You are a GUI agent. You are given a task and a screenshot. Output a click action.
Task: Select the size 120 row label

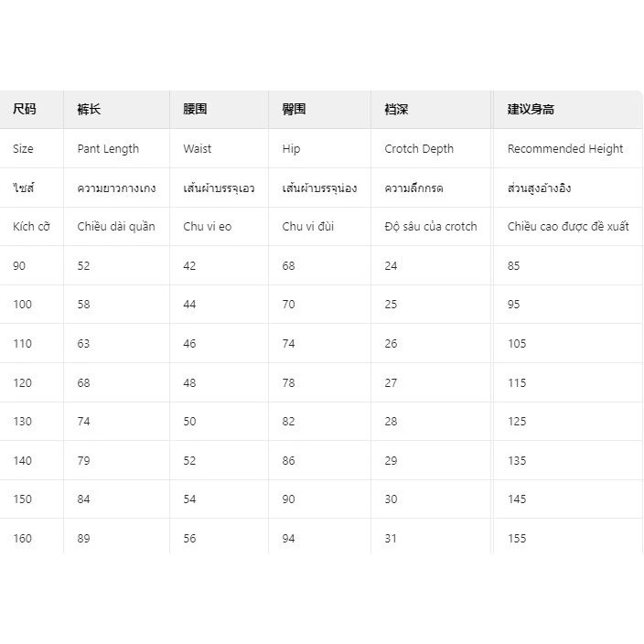[x=22, y=382]
